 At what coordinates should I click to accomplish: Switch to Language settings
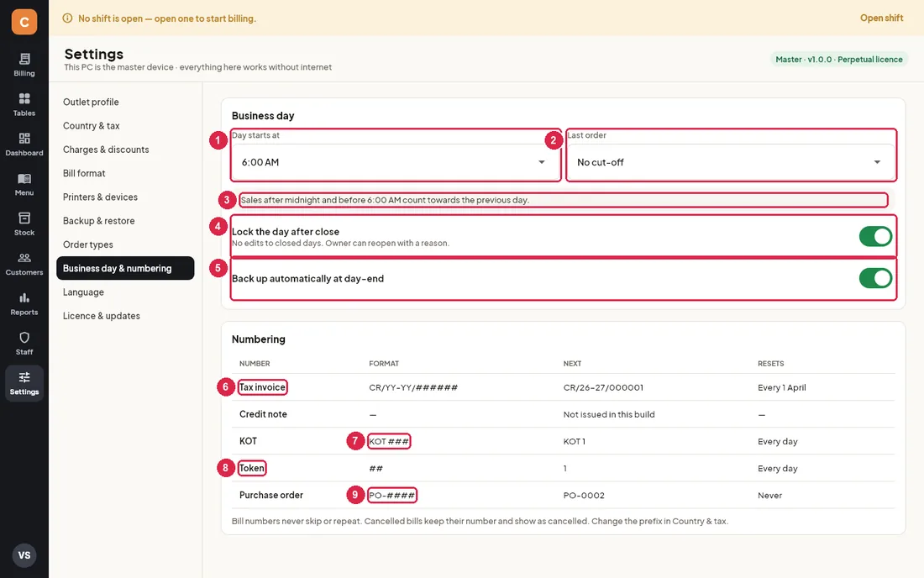pyautogui.click(x=83, y=292)
